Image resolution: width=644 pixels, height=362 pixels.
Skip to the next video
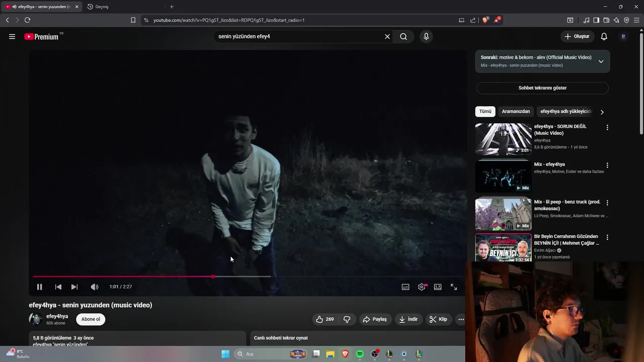coord(74,287)
